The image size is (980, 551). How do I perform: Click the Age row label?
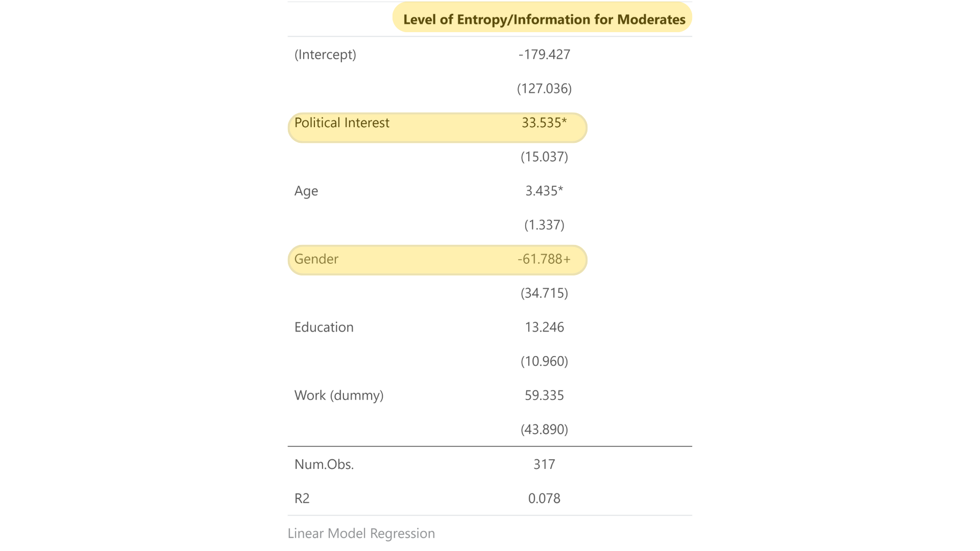[x=306, y=191]
